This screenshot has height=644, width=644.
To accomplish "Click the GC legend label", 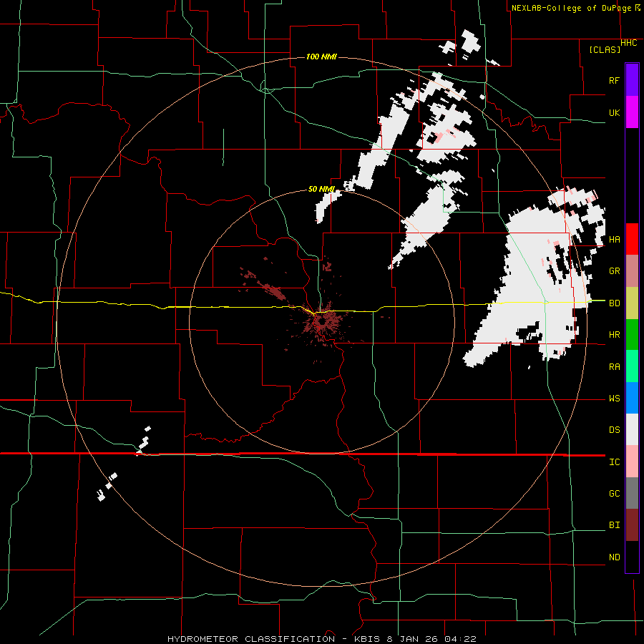I will (614, 494).
